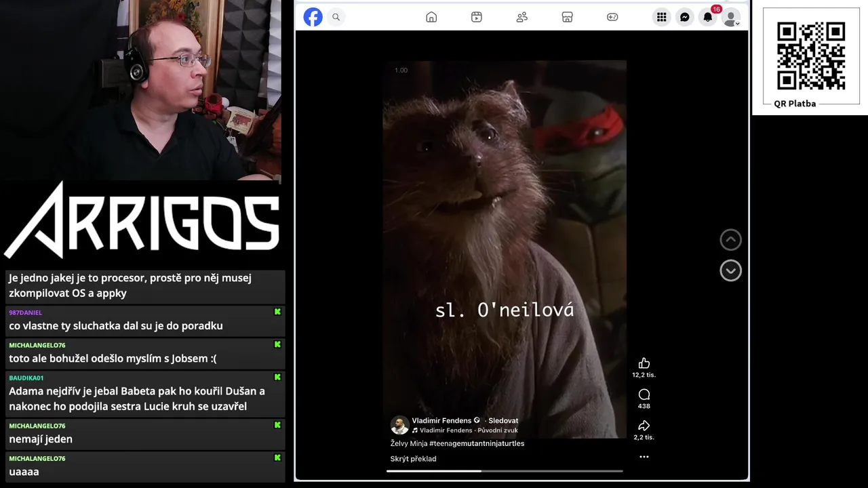Click the 987DANIEL chat username
The width and height of the screenshot is (868, 488).
click(x=25, y=312)
